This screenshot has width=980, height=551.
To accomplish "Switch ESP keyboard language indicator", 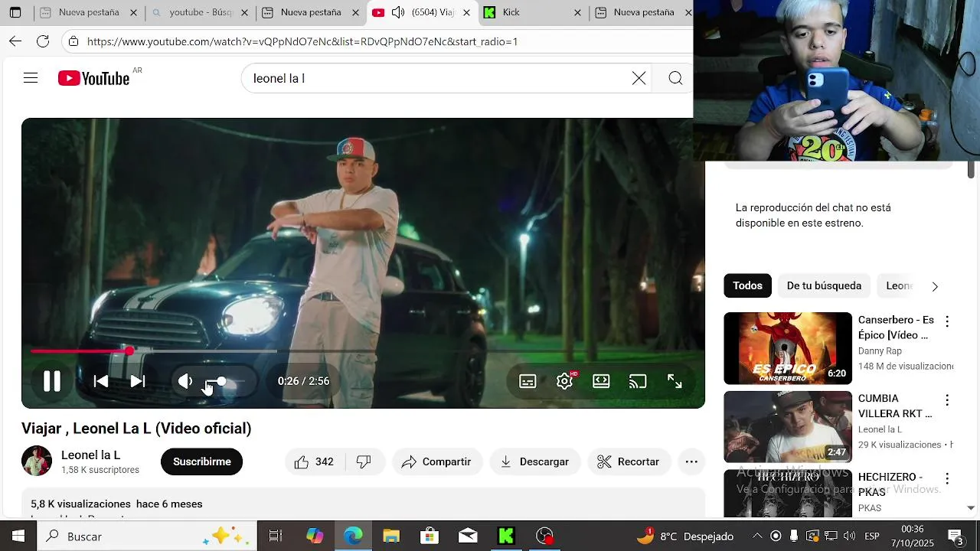I will [x=872, y=536].
